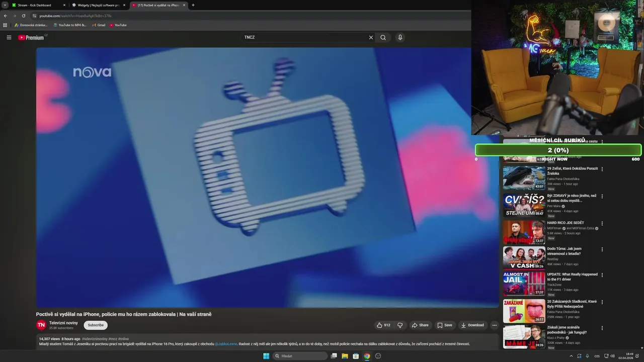Dislike the video
This screenshot has width=644, height=362.
[x=400, y=325]
